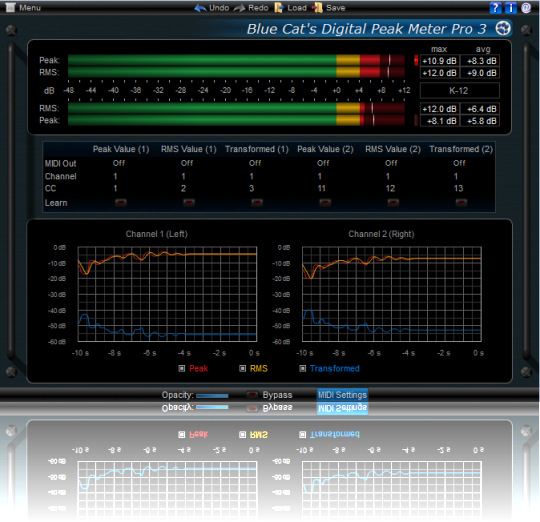Click the Channel 1 (Left) graph

(167, 294)
